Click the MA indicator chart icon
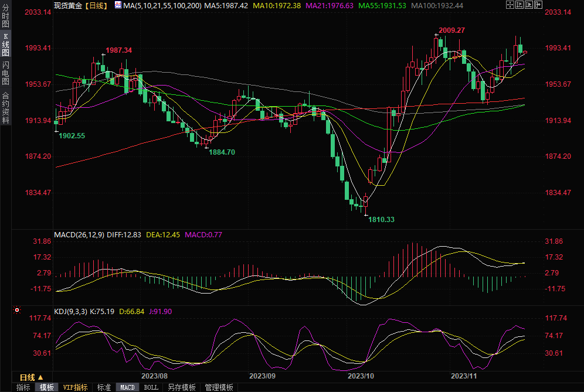584x392 pixels. (118, 5)
